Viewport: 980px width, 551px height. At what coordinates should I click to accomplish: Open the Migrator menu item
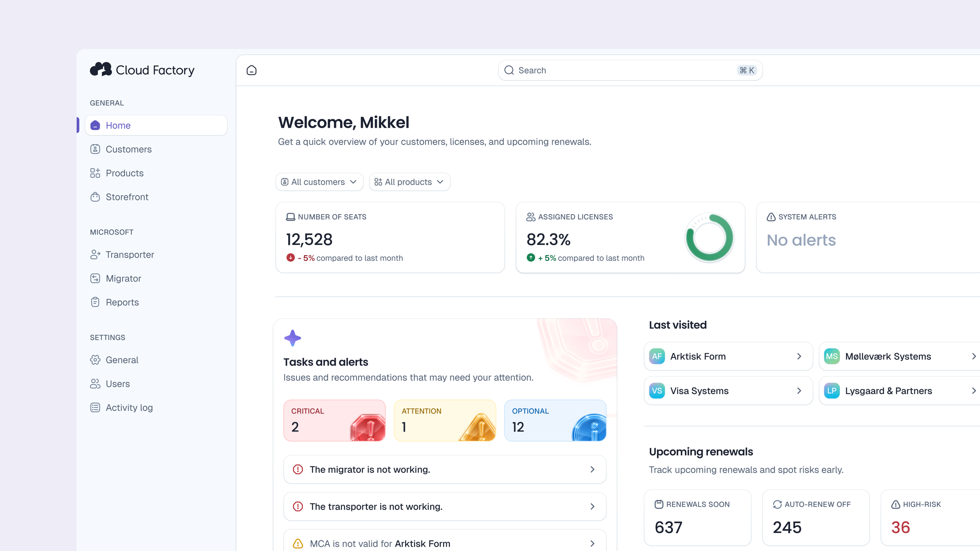pyautogui.click(x=156, y=278)
